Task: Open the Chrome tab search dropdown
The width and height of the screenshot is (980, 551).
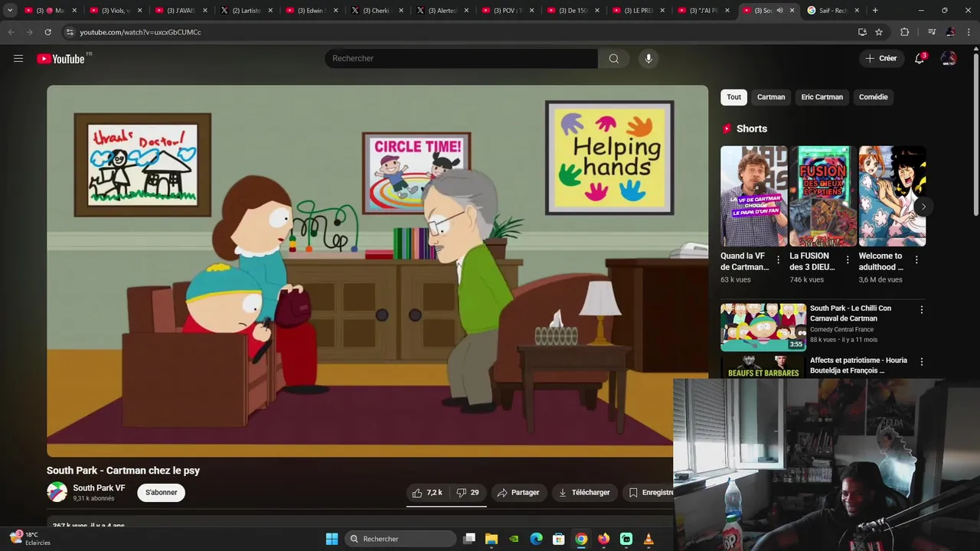Action: (10, 11)
